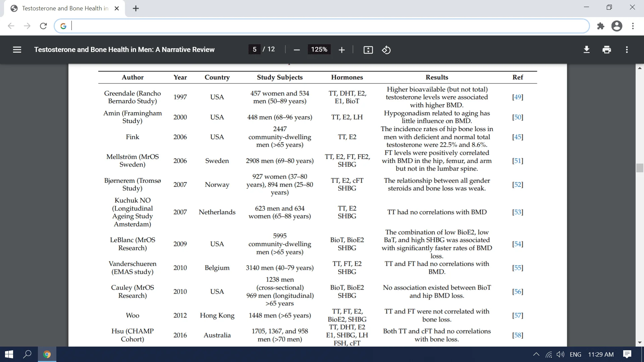Click the fit to page icon
This screenshot has width=644, height=362.
click(368, 50)
